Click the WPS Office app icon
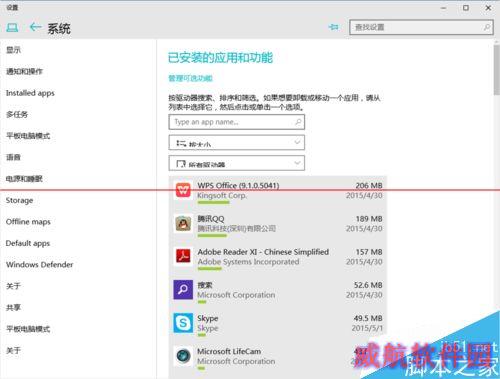 [x=183, y=190]
